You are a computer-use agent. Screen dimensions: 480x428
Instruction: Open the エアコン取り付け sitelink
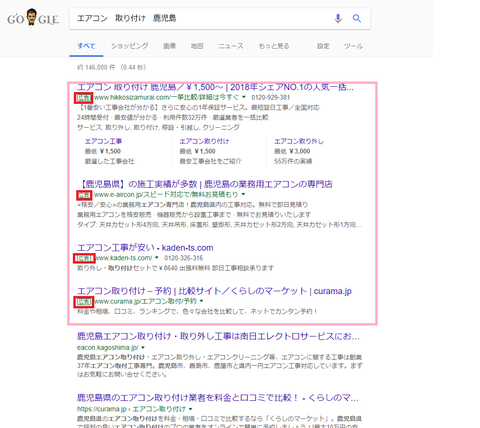tap(204, 141)
